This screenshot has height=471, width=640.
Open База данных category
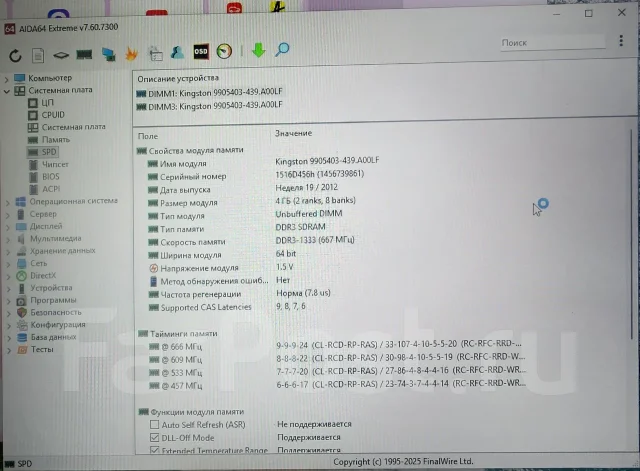[47, 338]
